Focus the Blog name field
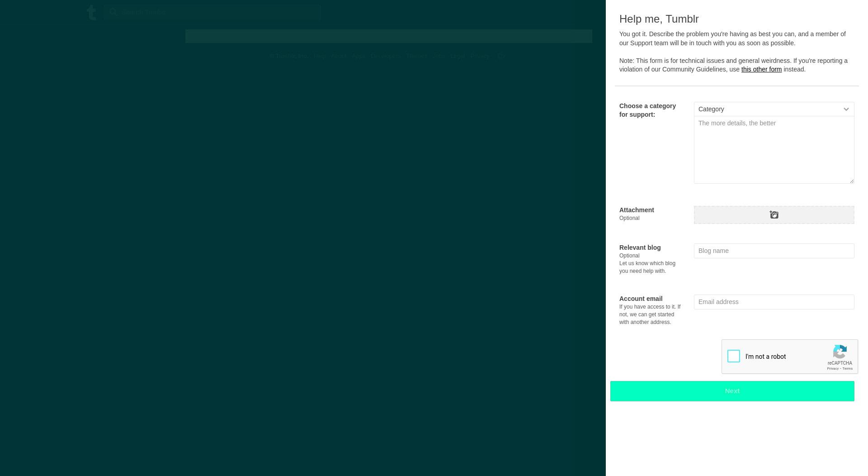The height and width of the screenshot is (476, 868). tap(774, 251)
